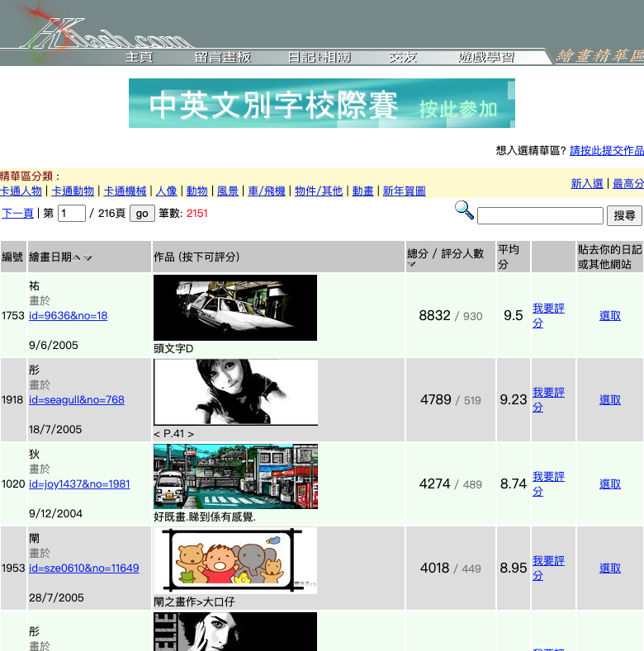This screenshot has height=651, width=644.
Task: Go to 下一頁
Action: [17, 214]
